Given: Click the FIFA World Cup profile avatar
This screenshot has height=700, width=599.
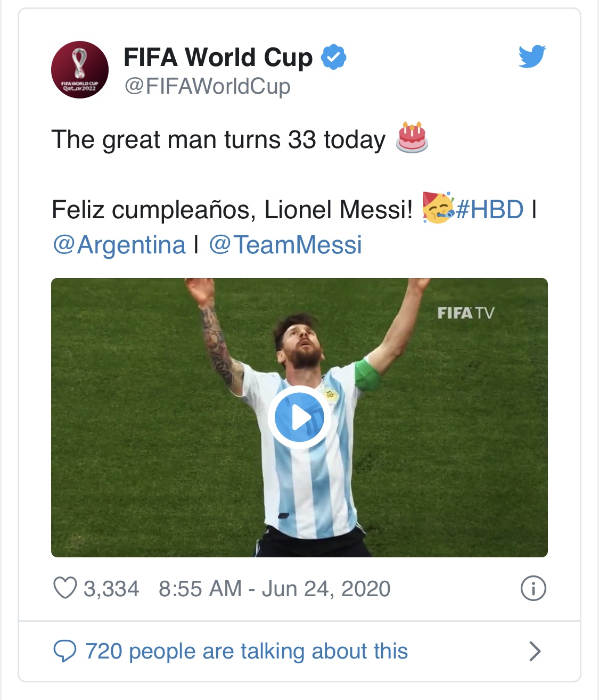Looking at the screenshot, I should click(80, 70).
